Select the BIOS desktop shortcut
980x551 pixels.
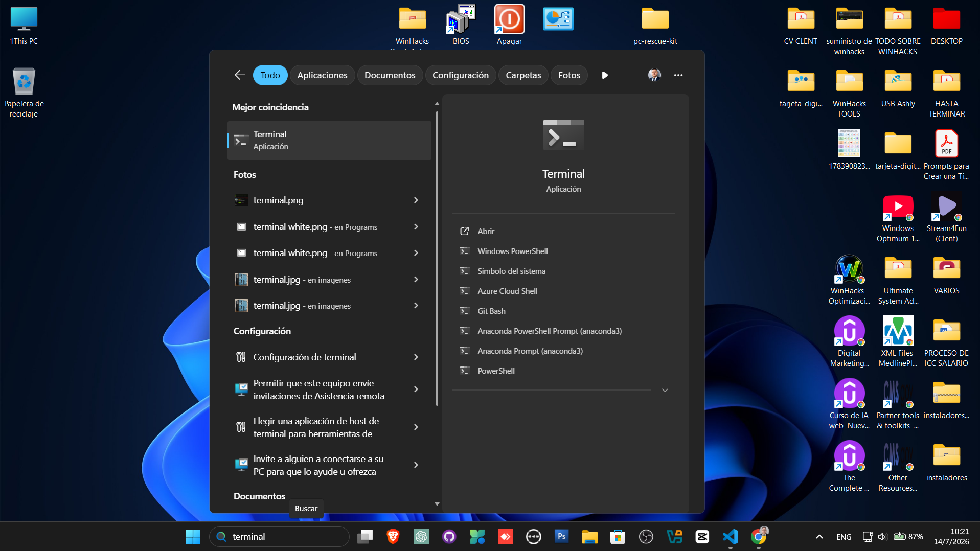461,25
